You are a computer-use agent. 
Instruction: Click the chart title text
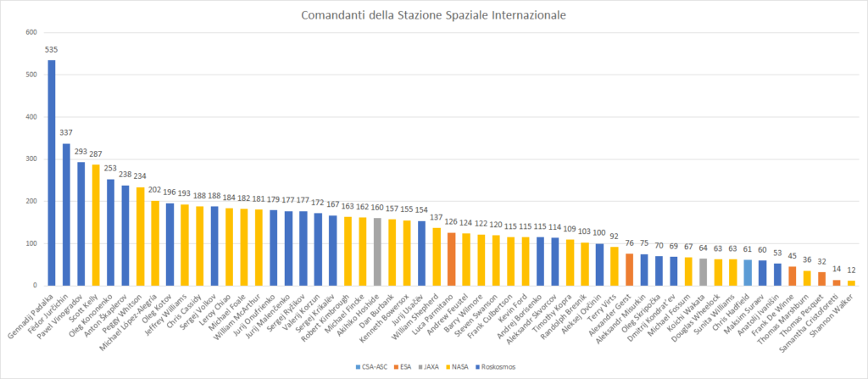pos(433,15)
